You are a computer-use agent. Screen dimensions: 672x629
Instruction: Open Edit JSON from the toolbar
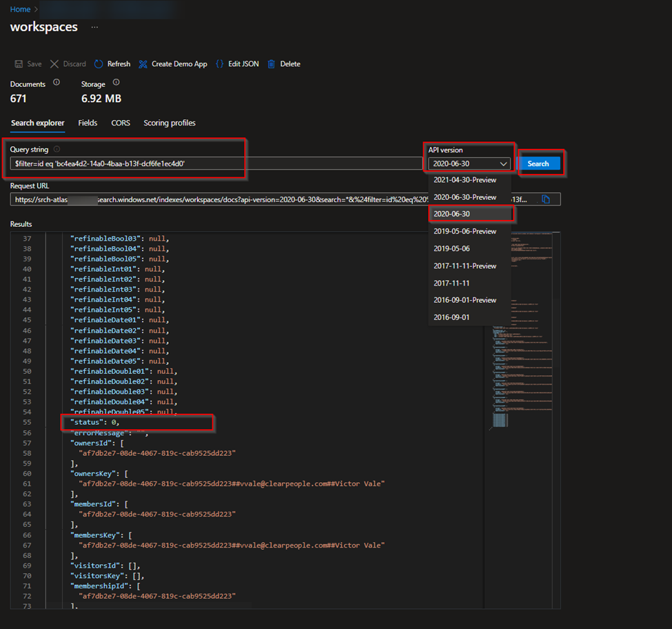(x=220, y=64)
